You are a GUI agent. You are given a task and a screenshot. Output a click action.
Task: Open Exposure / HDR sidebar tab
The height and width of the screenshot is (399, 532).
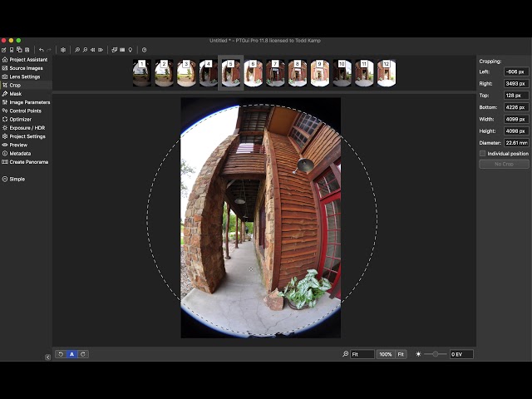26,128
